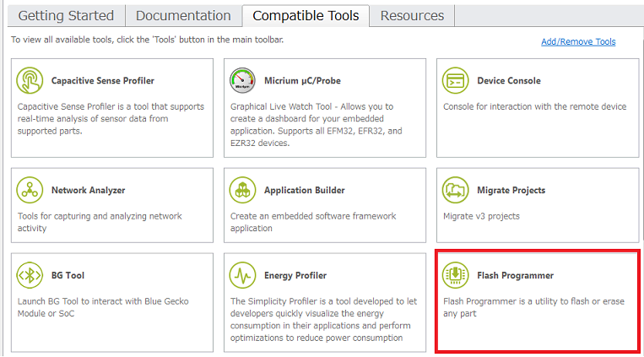644x357 pixels.
Task: Click the Network Analyzer title
Action: click(89, 190)
